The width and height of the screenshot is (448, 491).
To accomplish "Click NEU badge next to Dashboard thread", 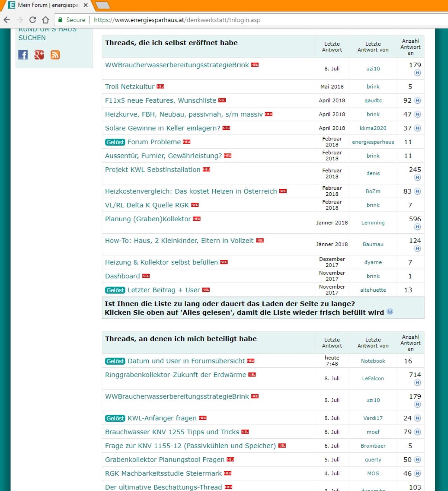I will click(x=146, y=276).
